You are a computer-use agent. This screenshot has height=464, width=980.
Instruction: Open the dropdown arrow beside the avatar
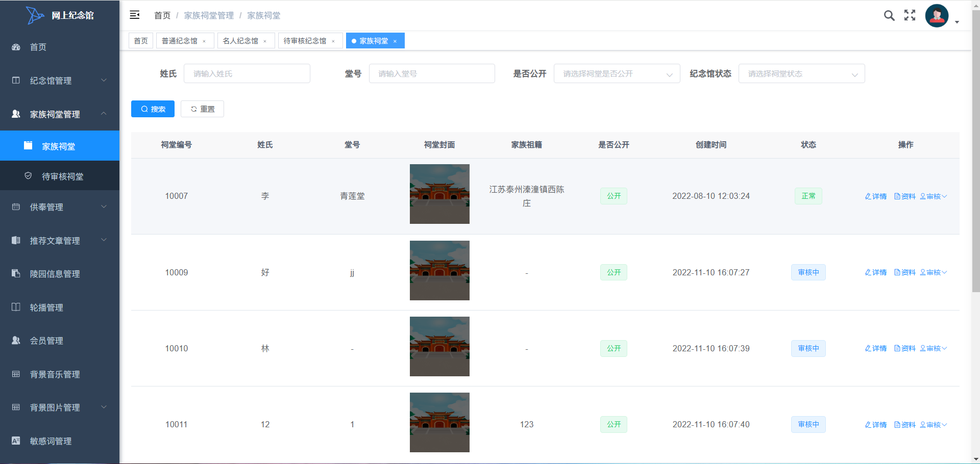(957, 22)
